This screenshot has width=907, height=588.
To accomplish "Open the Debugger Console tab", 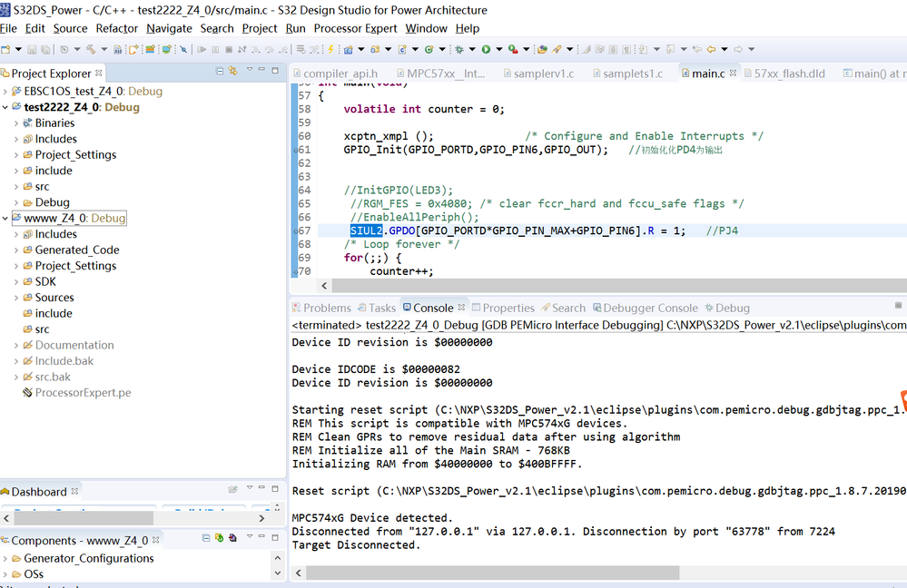I will (645, 309).
